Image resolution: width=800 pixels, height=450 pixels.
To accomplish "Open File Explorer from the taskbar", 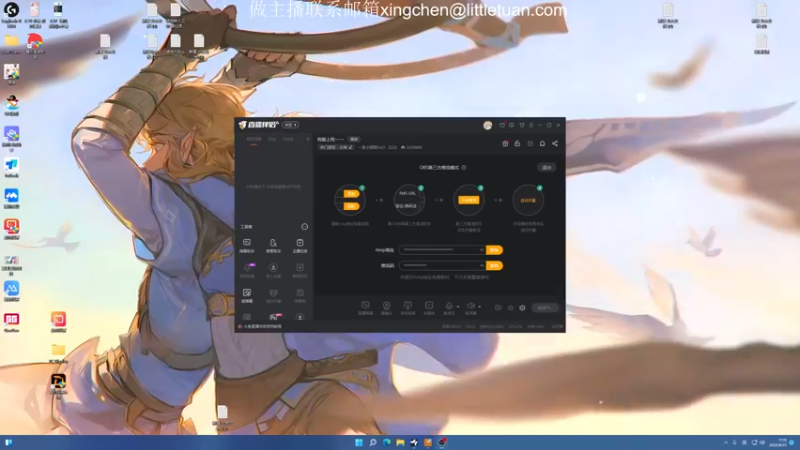I will [x=401, y=442].
